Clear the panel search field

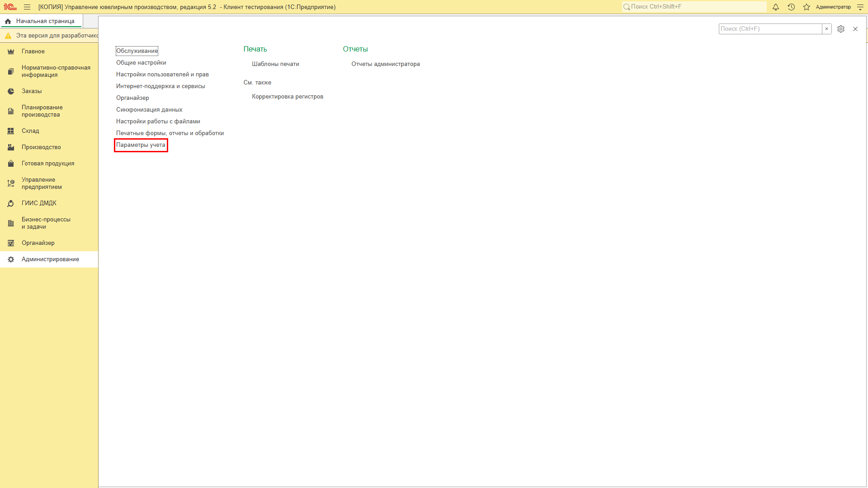tap(826, 29)
